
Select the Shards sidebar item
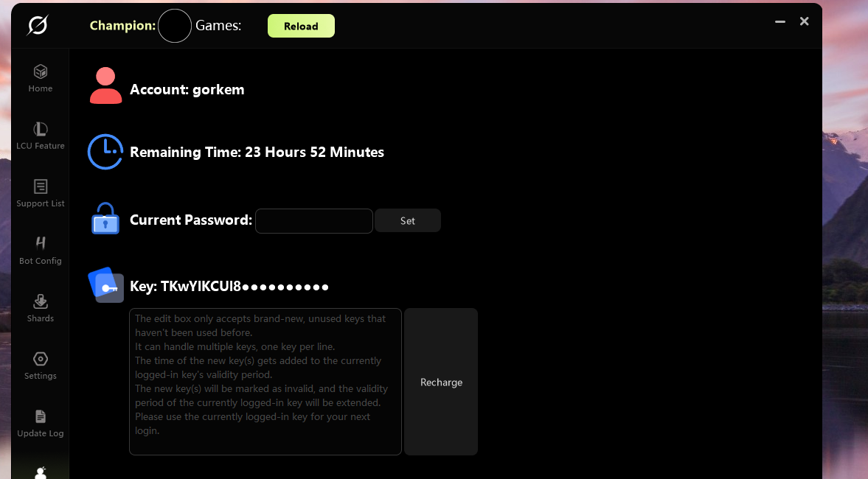click(x=41, y=308)
